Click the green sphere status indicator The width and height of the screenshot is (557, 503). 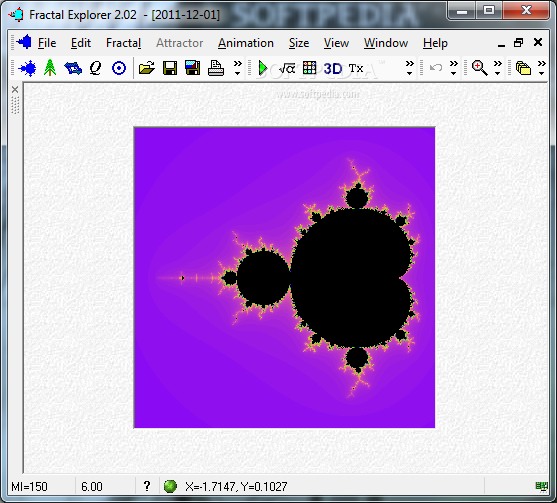[170, 486]
